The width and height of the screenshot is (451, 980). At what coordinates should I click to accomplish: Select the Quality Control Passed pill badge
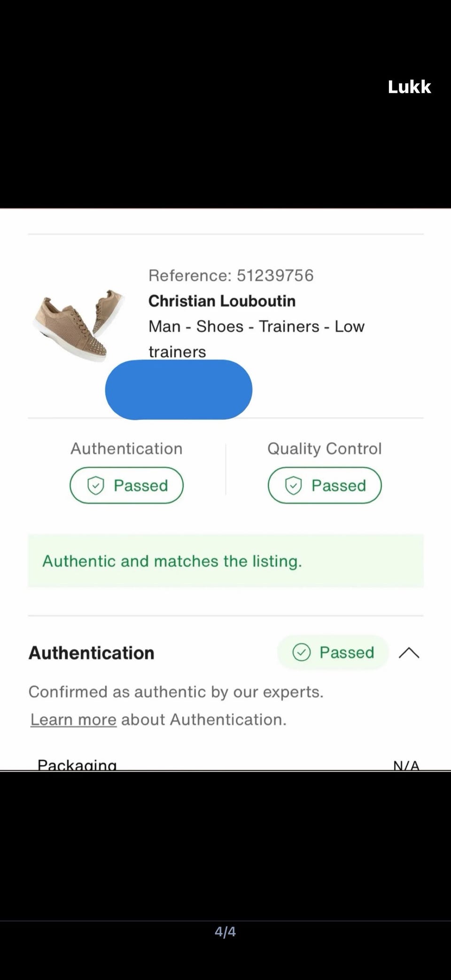pos(325,485)
